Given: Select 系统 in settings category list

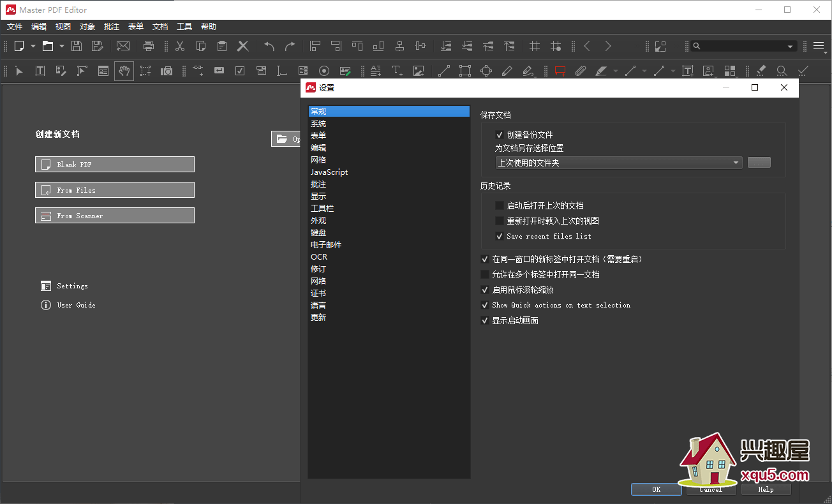Looking at the screenshot, I should (389, 124).
